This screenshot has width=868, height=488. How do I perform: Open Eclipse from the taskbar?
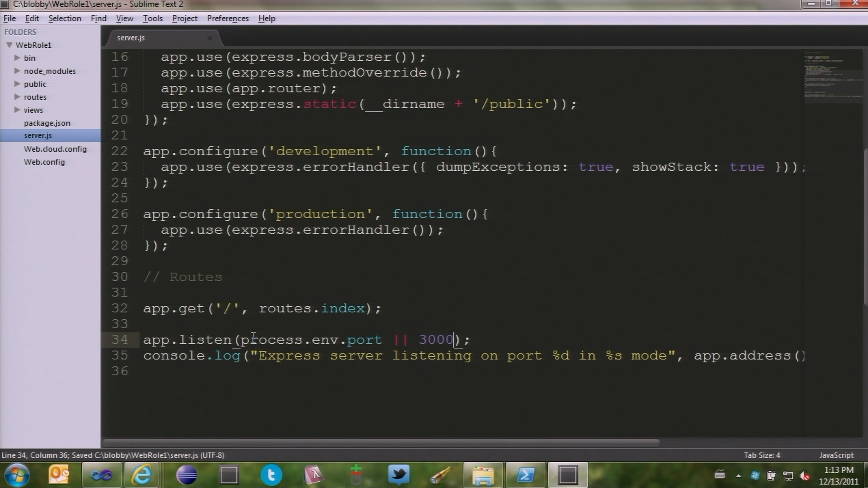click(186, 474)
